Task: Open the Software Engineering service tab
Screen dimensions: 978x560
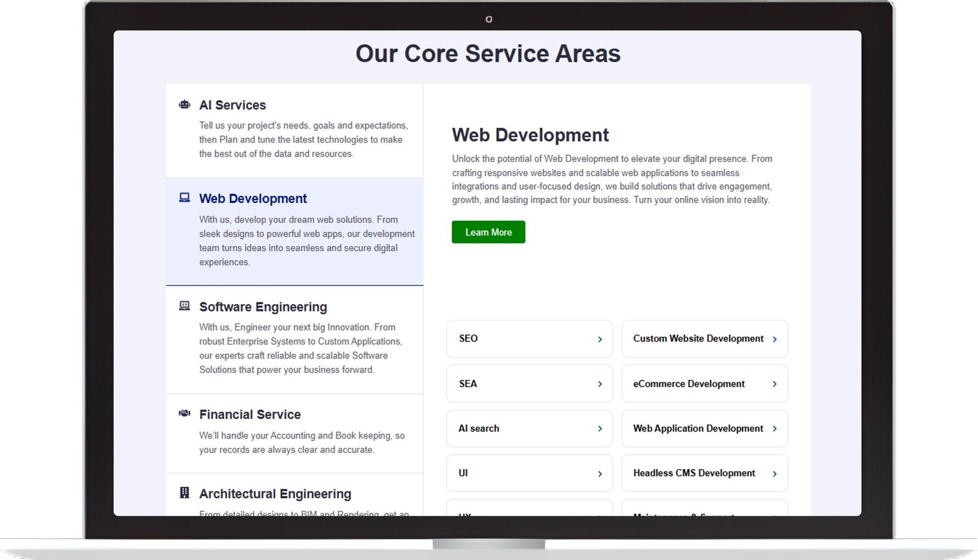Action: pos(294,340)
